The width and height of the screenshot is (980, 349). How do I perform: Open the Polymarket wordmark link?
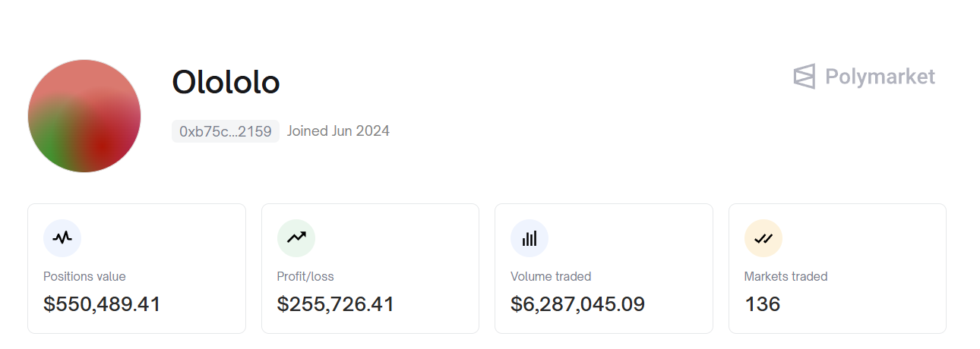point(880,77)
